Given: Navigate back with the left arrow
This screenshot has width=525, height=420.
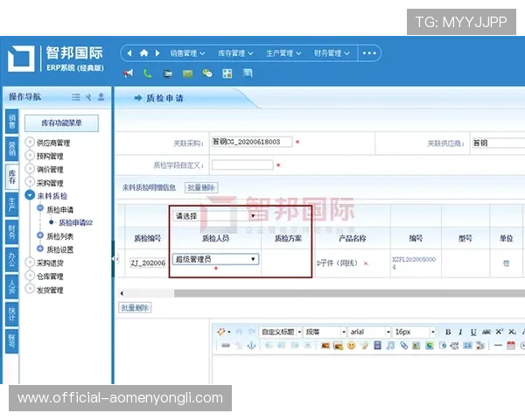Looking at the screenshot, I should pyautogui.click(x=129, y=52).
